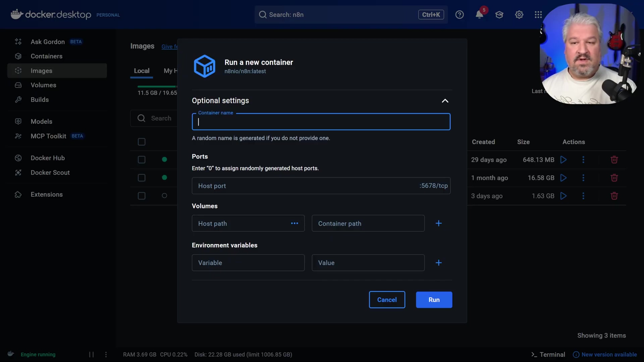Browse host path with three dots icon
Screen dimensions: 644x362
tap(294, 223)
